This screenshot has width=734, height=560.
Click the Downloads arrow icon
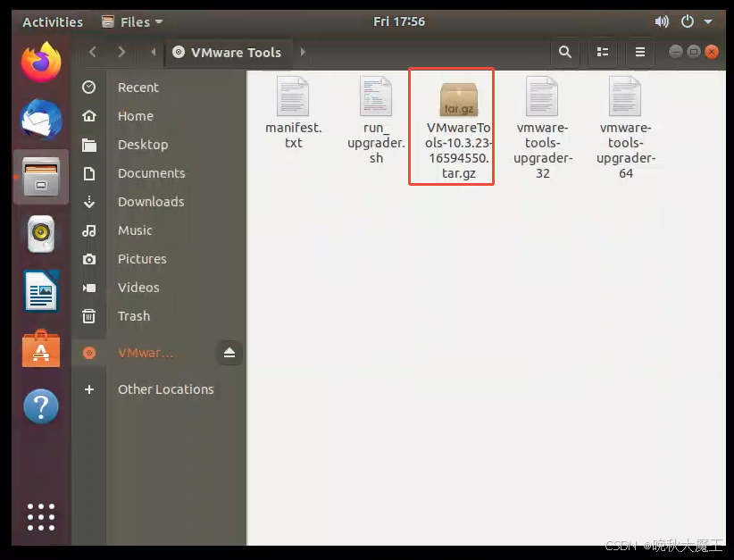[89, 202]
